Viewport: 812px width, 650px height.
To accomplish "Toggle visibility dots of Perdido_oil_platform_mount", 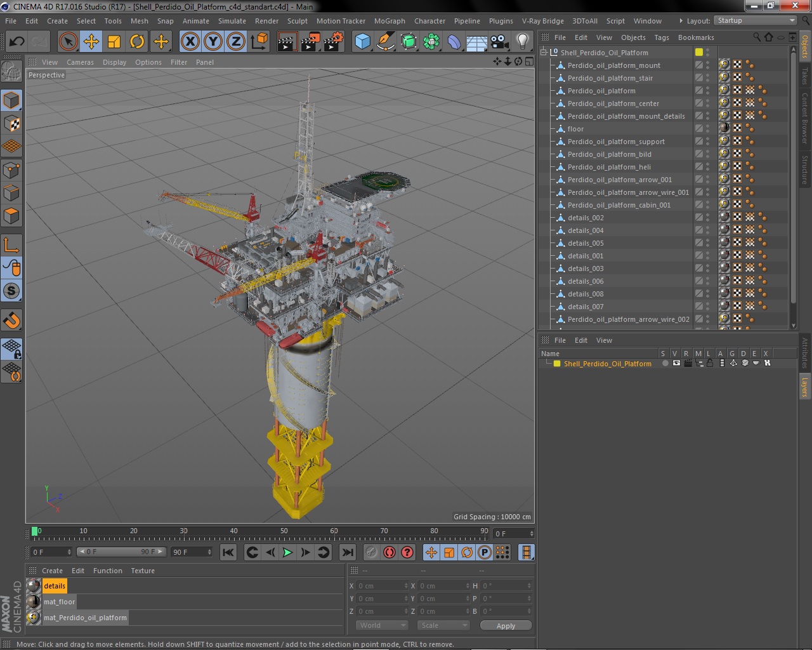I will (708, 65).
